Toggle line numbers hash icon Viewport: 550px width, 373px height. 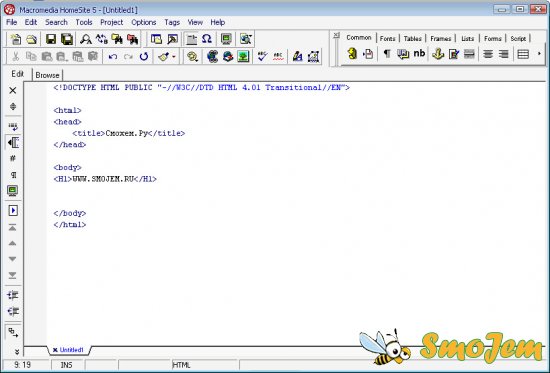tap(13, 158)
